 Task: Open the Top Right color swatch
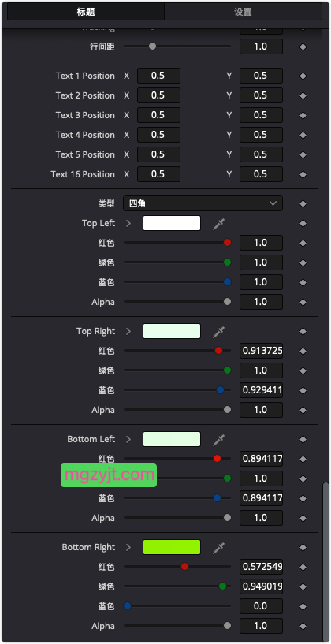[172, 331]
